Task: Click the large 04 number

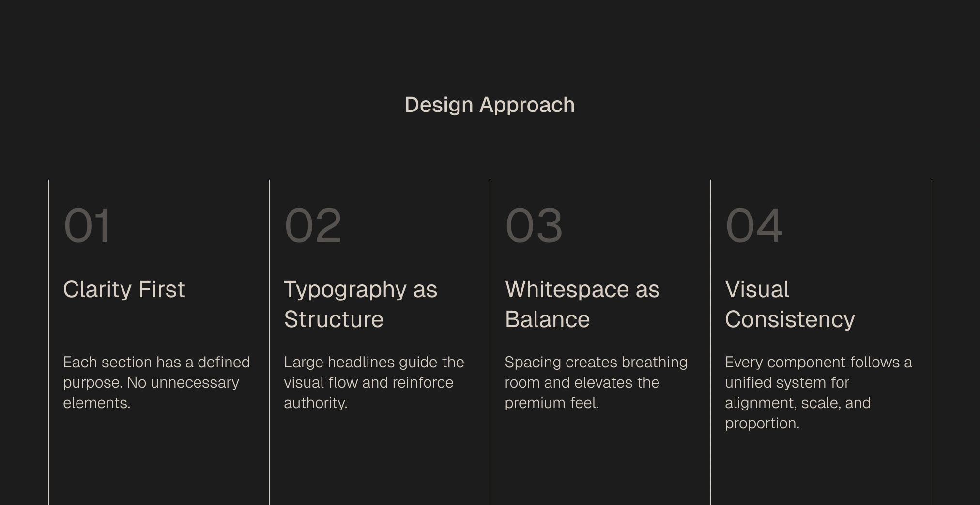Action: tap(754, 226)
